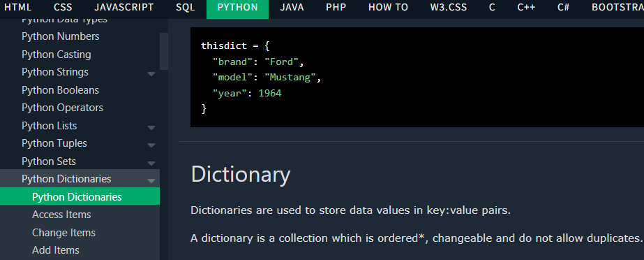Screen dimensions: 644x260
Task: Click the "model": "Mustang" code line
Action: click(267, 78)
